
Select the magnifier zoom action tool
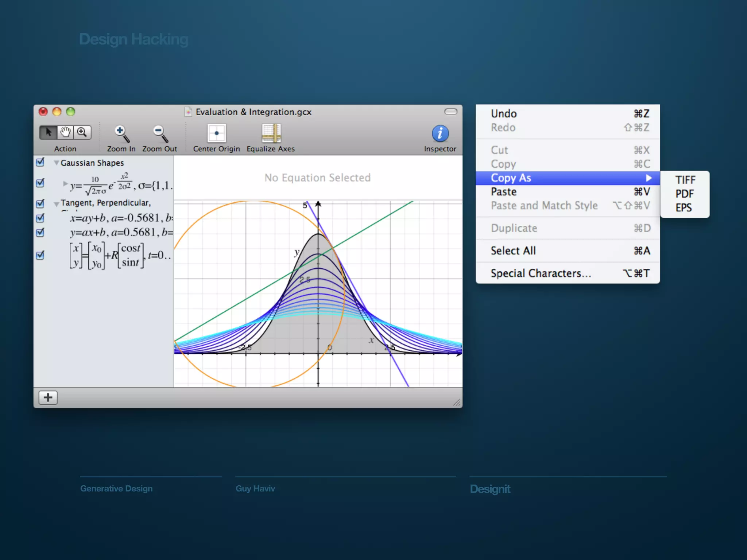coord(82,132)
